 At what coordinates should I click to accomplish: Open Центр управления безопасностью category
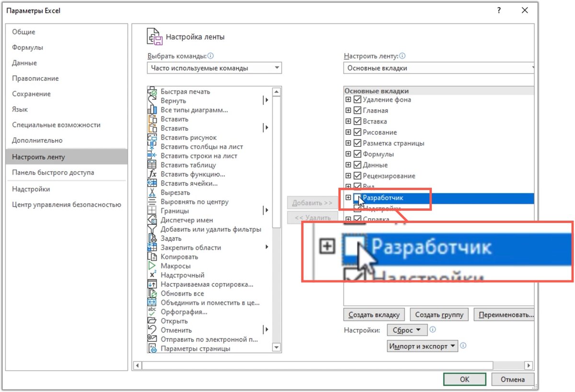pos(67,205)
